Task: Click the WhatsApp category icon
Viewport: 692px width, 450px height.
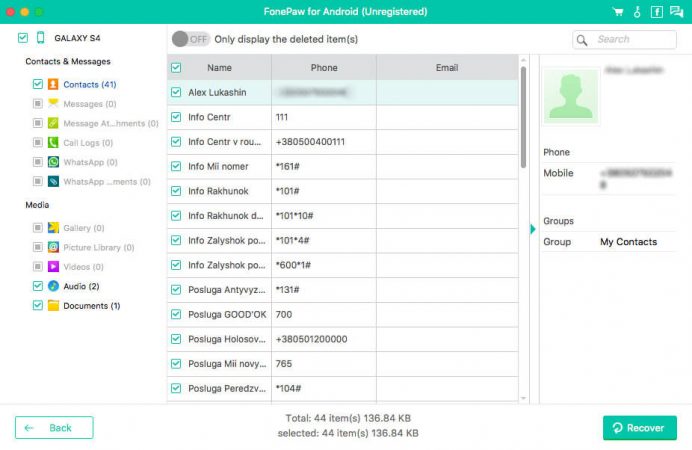Action: pyautogui.click(x=53, y=160)
